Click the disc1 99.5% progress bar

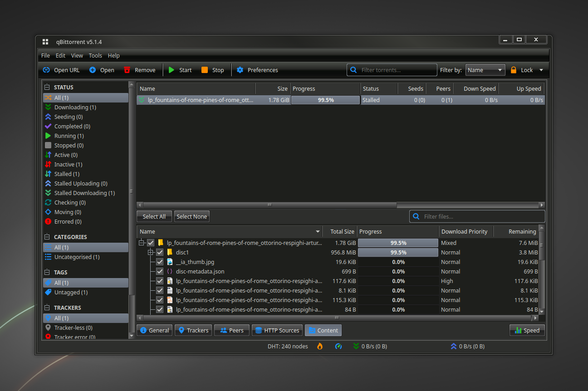pos(398,253)
